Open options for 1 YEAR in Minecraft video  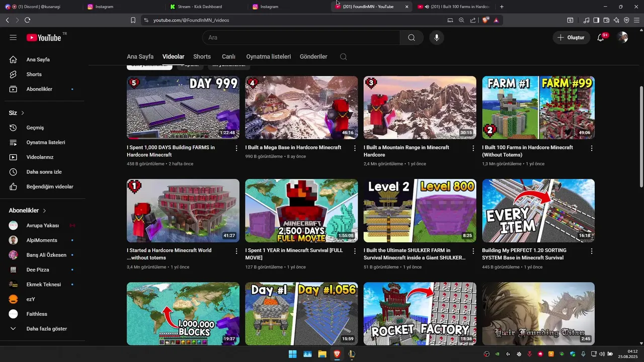(x=355, y=251)
